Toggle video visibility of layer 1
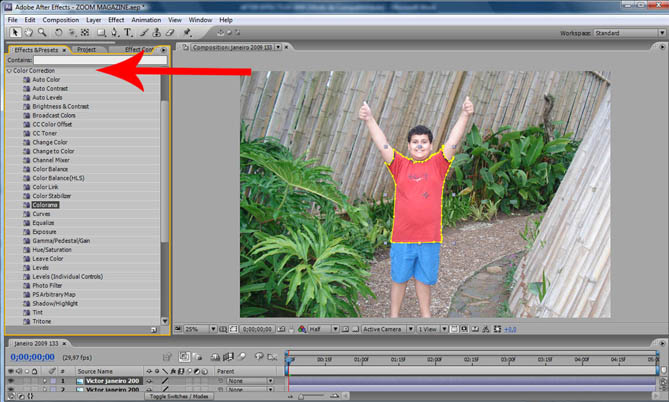Viewport: 669px width, 402px height. [11, 381]
